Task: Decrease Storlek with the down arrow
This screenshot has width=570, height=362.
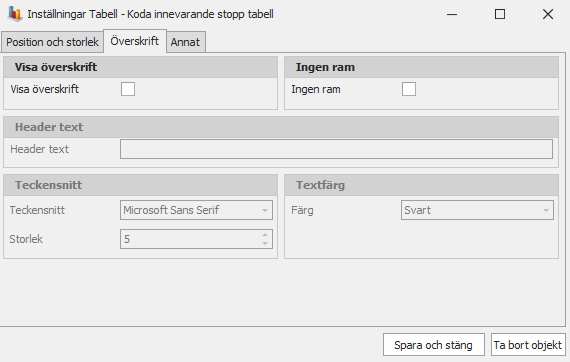Action: click(265, 244)
